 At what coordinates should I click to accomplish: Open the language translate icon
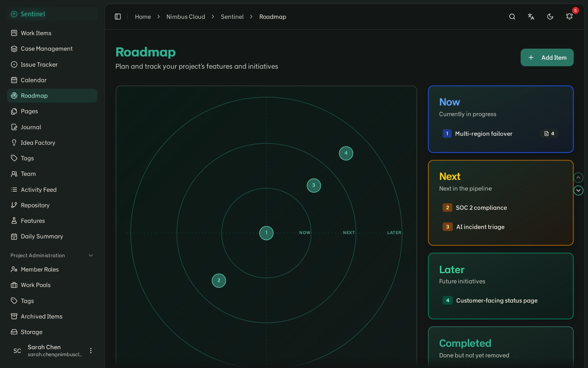click(x=531, y=17)
